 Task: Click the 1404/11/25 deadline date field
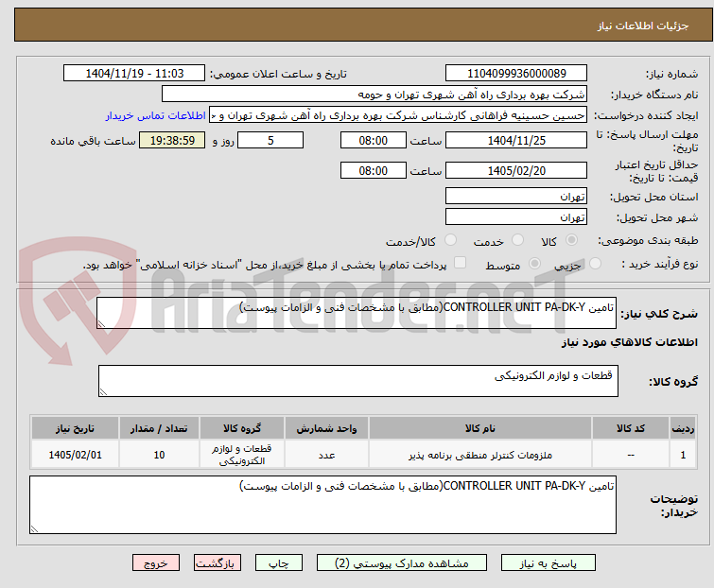click(516, 140)
